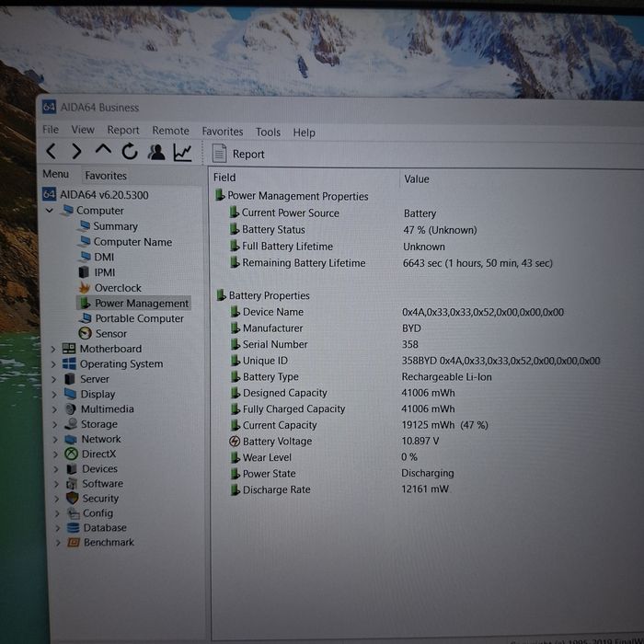
Task: Open the Help menu
Action: click(304, 132)
